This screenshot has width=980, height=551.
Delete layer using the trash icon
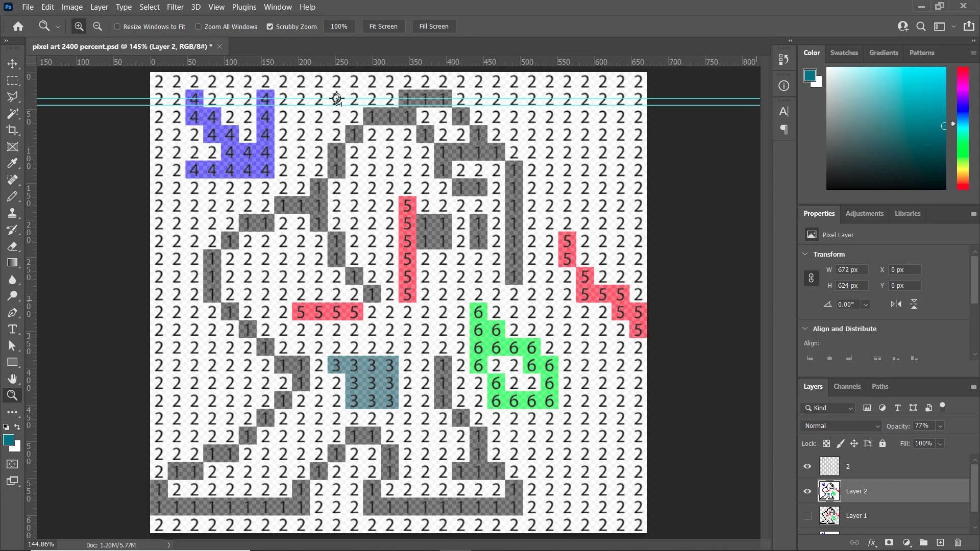tap(958, 542)
